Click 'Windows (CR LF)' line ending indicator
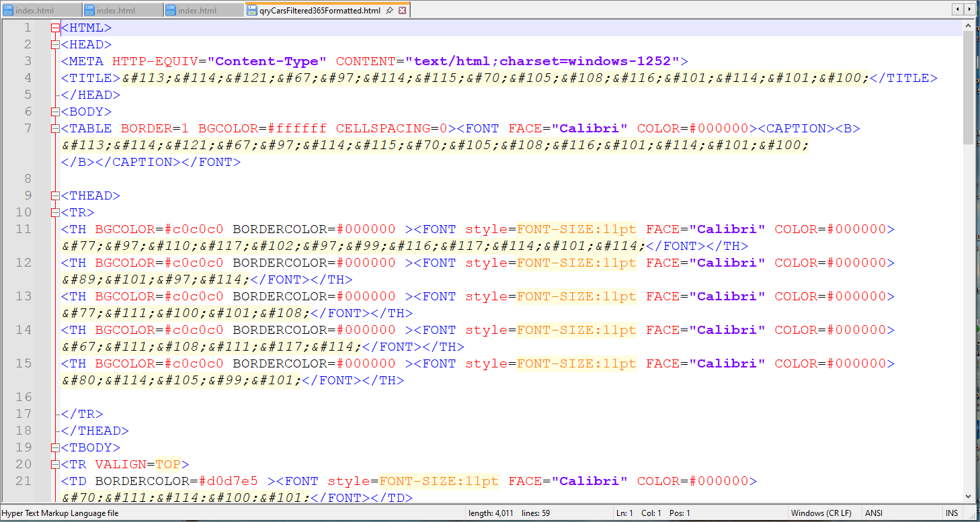Viewport: 980px width, 522px height. pos(821,513)
